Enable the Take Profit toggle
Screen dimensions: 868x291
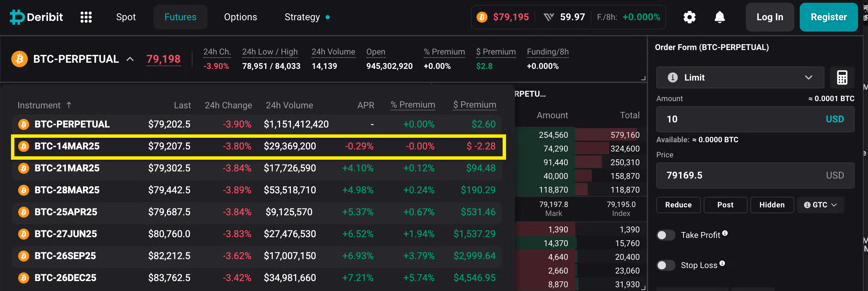point(666,235)
